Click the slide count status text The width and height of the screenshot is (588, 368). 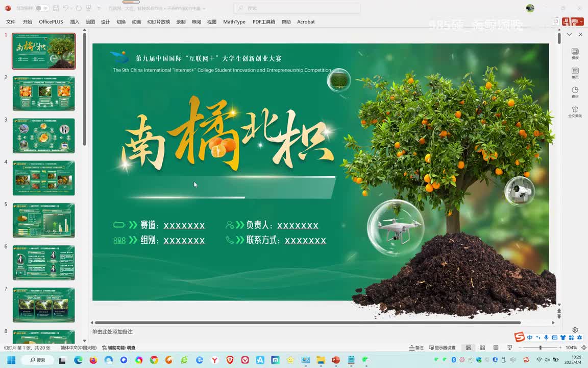(x=27, y=348)
